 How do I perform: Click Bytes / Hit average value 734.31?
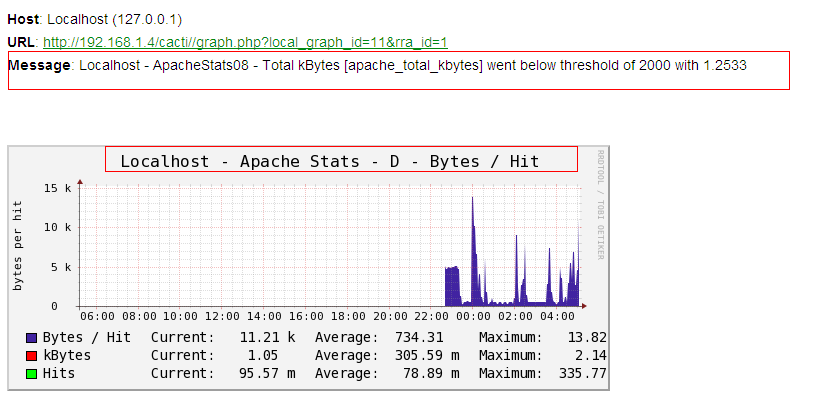(421, 338)
